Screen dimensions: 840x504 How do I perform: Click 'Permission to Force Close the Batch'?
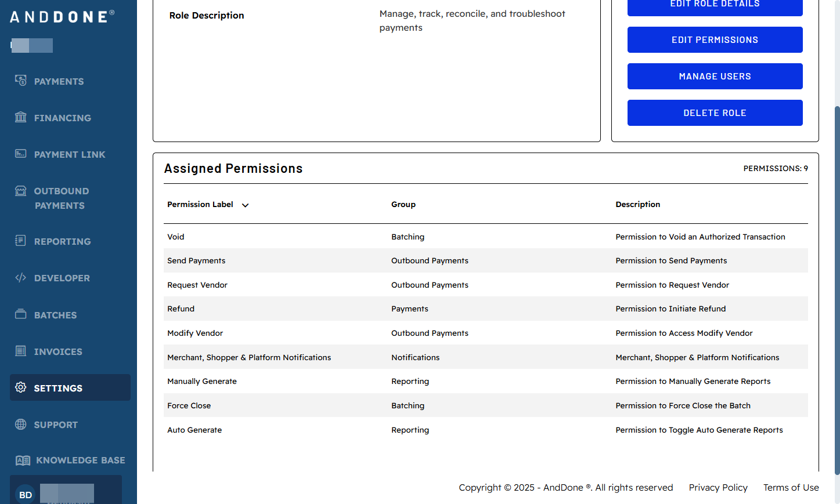[x=683, y=405]
